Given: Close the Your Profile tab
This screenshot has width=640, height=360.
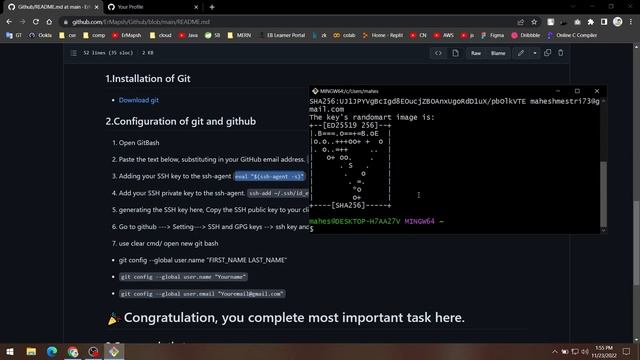Looking at the screenshot, I should [196, 7].
